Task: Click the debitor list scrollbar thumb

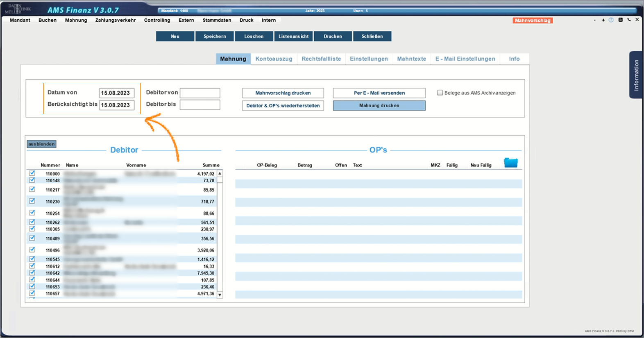Action: tap(220, 180)
